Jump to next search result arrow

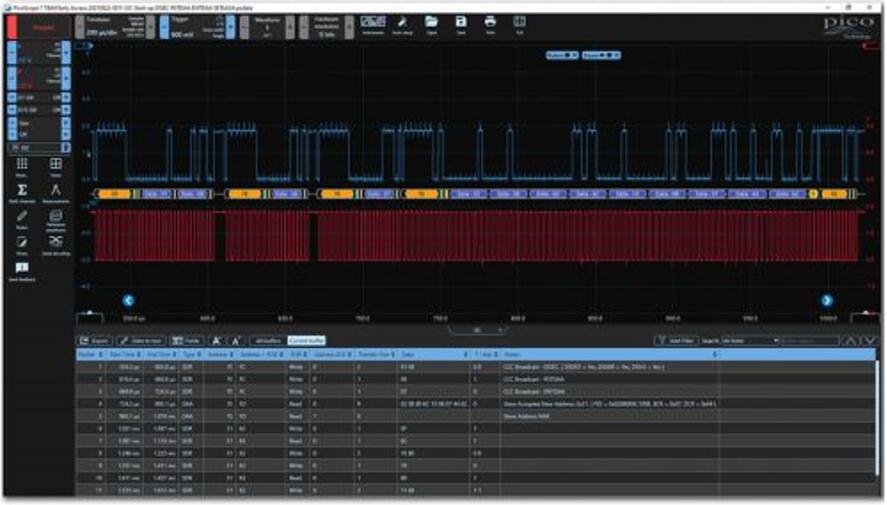point(871,340)
